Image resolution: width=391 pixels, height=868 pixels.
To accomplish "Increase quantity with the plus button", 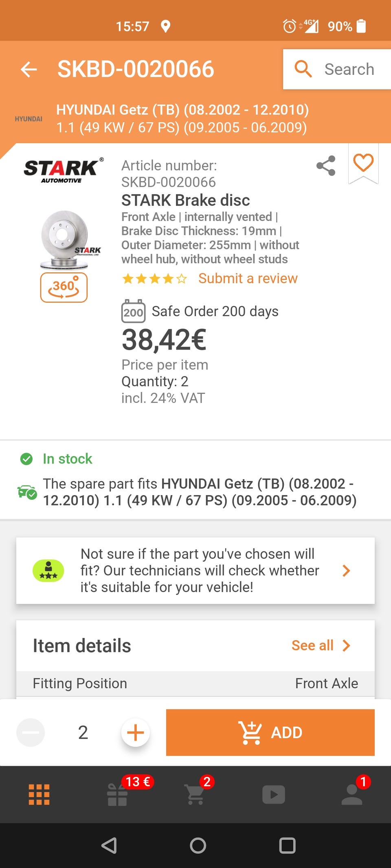I will pos(136,732).
